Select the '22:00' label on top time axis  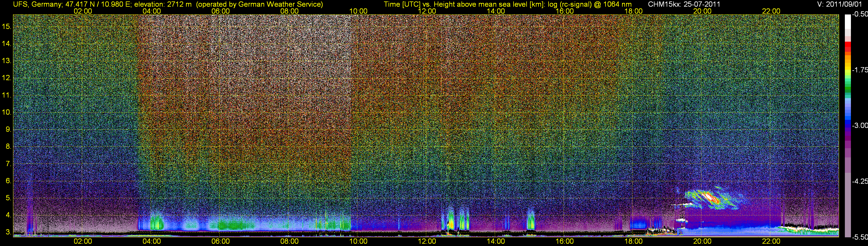(771, 11)
